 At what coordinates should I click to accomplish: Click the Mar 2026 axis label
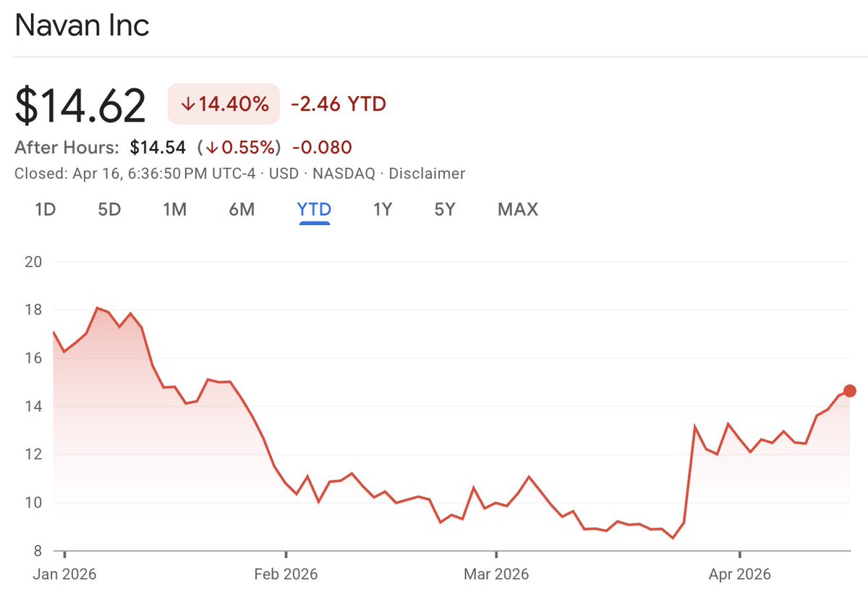pos(496,575)
